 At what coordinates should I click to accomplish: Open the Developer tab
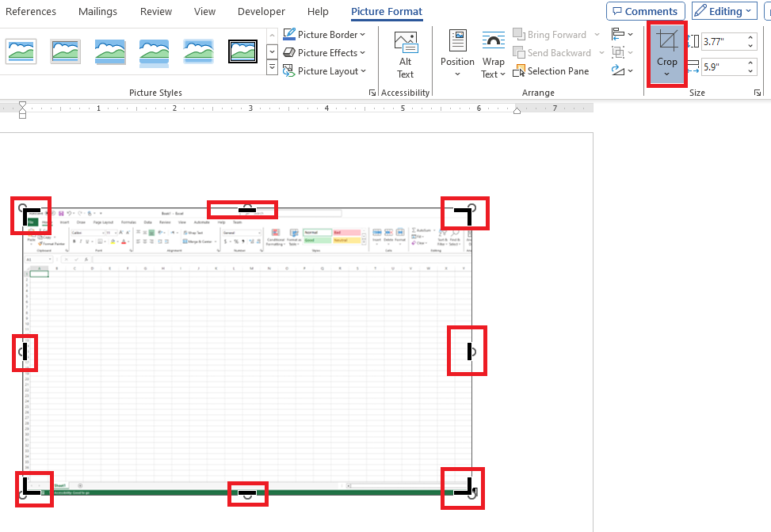[x=261, y=12]
